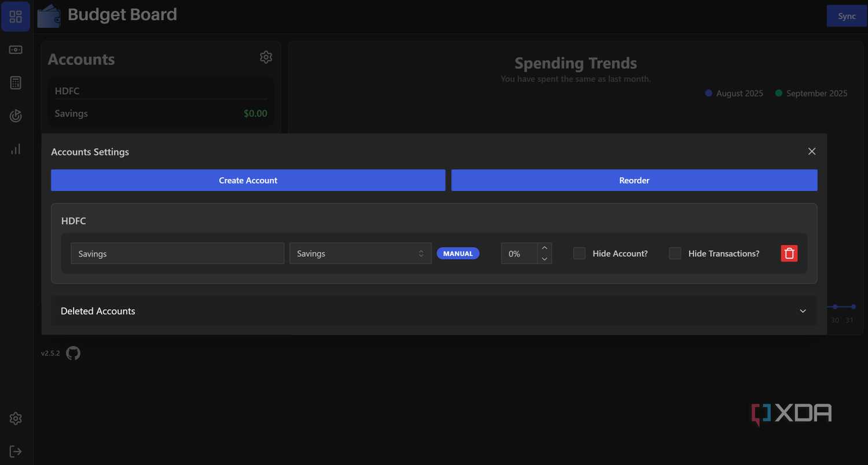
Task: Open the Trends bar chart icon in sidebar
Action: 16,149
